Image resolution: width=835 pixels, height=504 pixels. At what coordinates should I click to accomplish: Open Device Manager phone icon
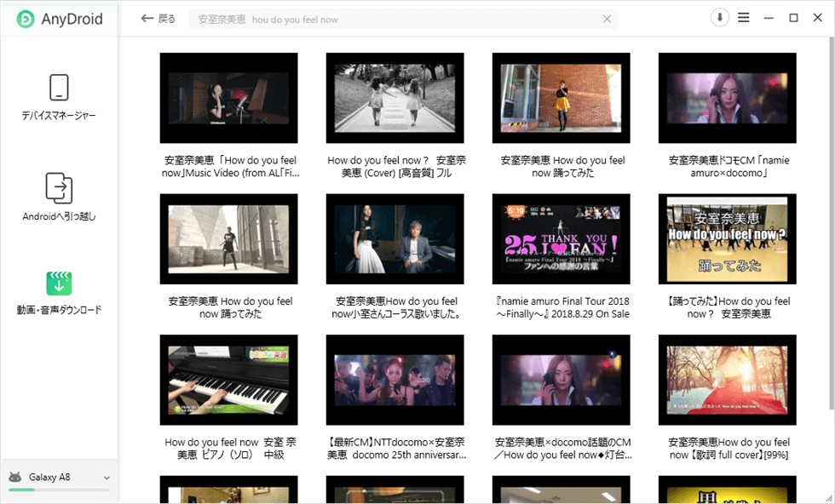[59, 88]
